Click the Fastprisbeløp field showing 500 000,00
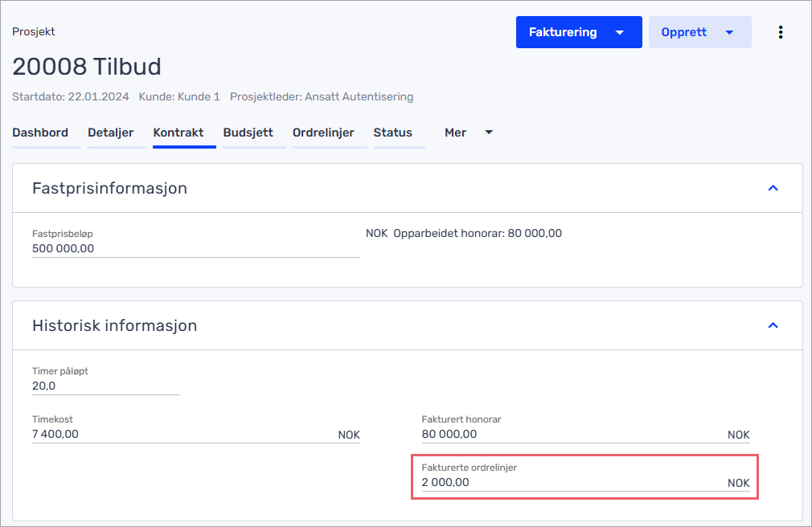The image size is (812, 527). pyautogui.click(x=195, y=249)
